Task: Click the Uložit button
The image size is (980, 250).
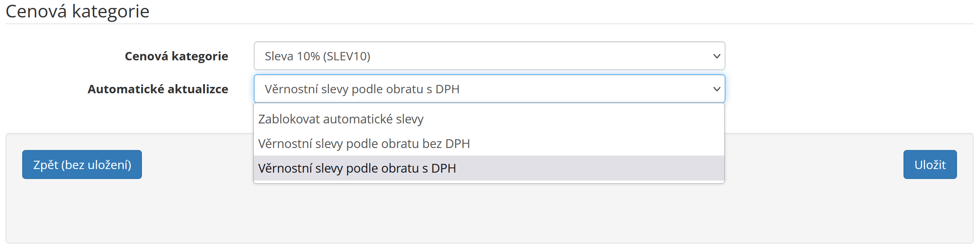Action: (930, 164)
